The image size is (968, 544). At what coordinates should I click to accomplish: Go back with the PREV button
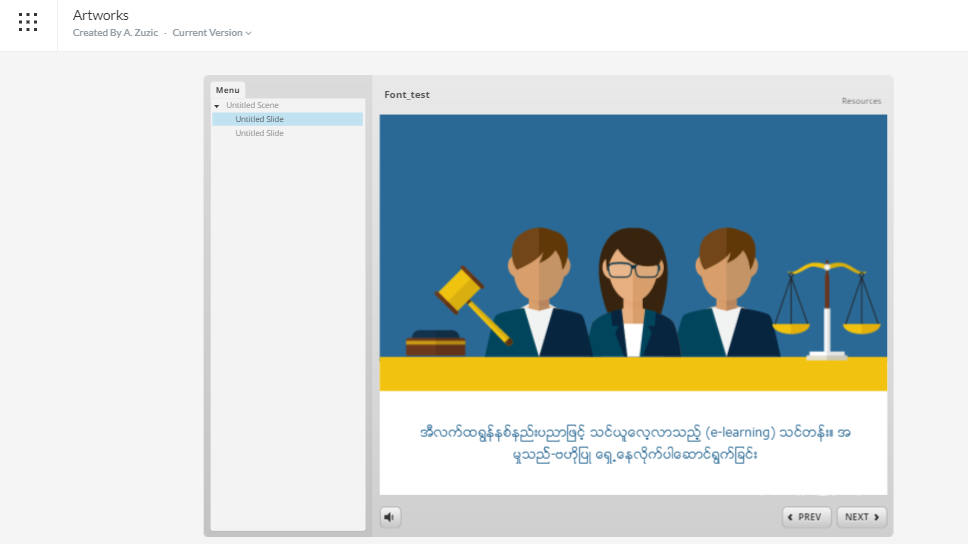[806, 517]
